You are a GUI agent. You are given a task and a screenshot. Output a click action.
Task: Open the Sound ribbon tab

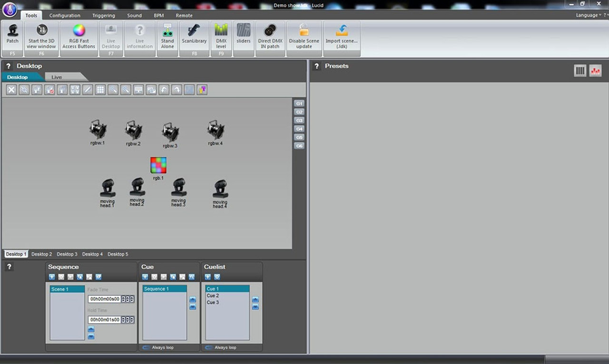pyautogui.click(x=134, y=15)
